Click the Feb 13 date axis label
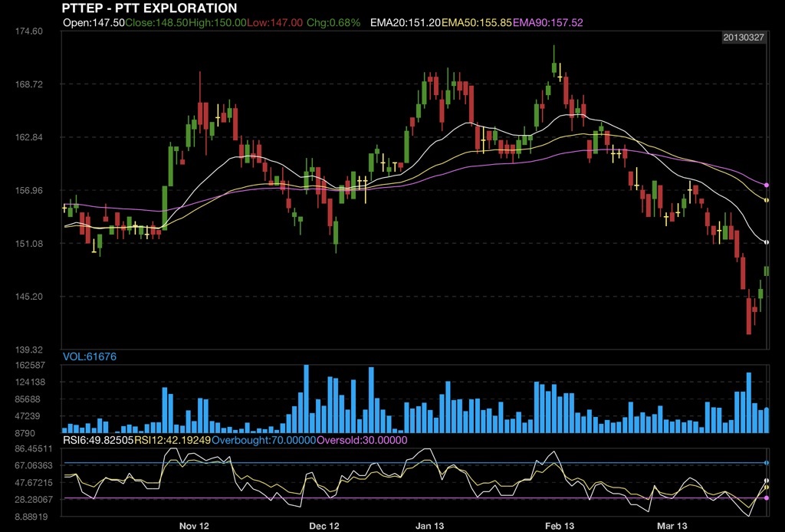Screen dimensions: 785x532 pos(560,526)
